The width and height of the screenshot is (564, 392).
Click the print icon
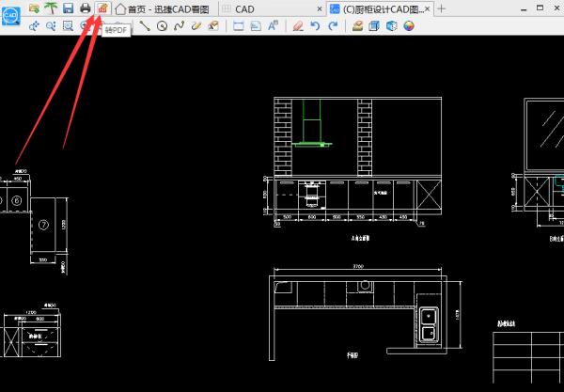pyautogui.click(x=85, y=8)
